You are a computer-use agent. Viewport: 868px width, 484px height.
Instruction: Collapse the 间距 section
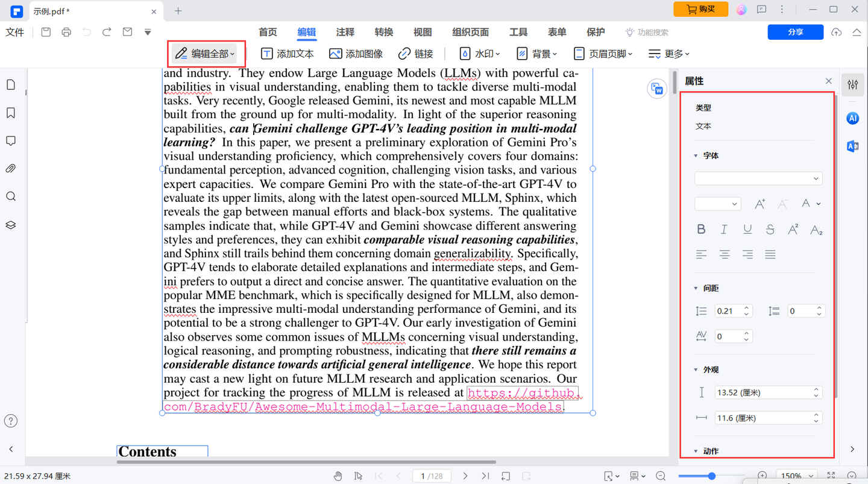[696, 288]
